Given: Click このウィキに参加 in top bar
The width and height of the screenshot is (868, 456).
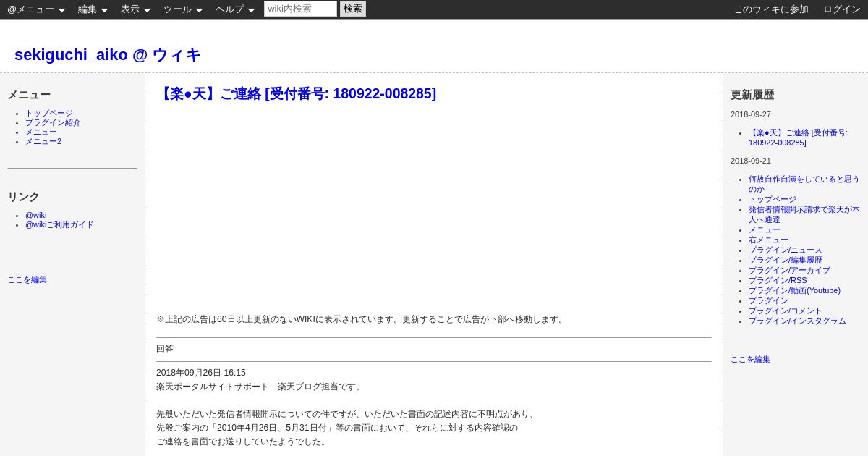Looking at the screenshot, I should 771,9.
